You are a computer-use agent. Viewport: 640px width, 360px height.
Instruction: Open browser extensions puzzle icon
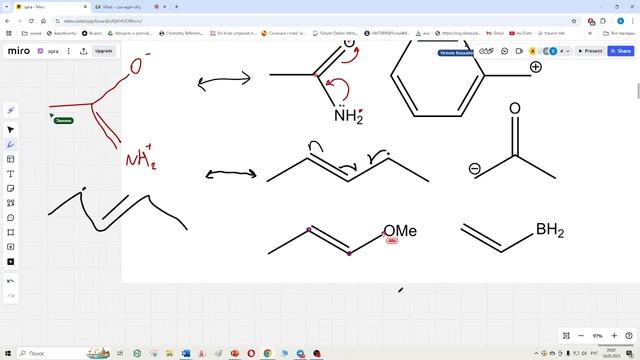coord(603,21)
